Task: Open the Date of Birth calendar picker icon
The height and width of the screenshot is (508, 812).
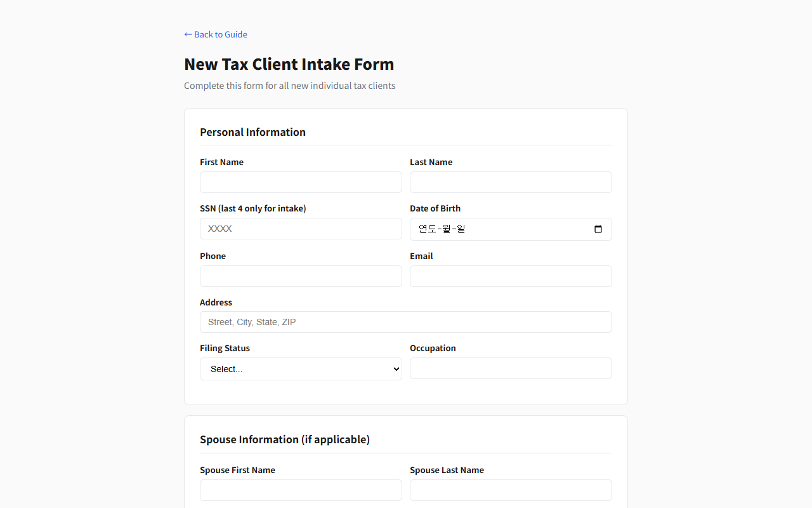Action: point(598,229)
